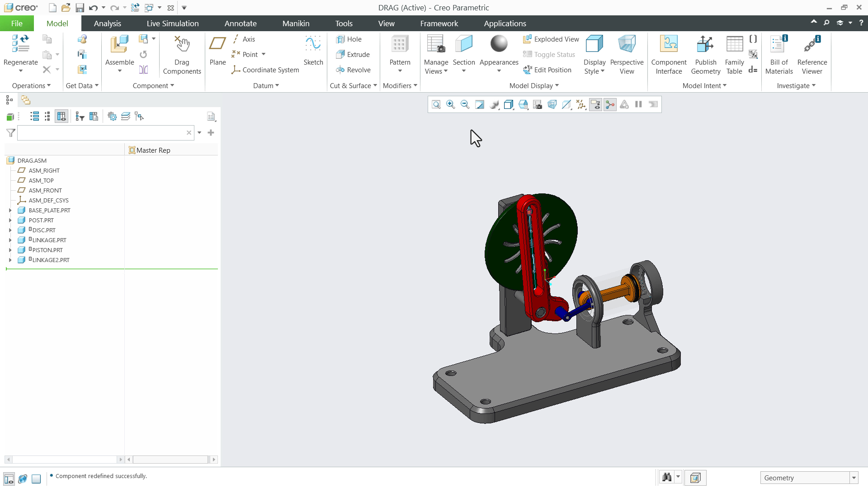Select the Plane datum tool
This screenshot has height=488, width=868.
pyautogui.click(x=217, y=50)
